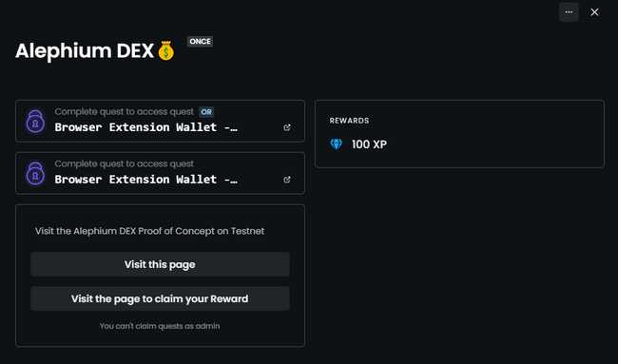Click the OR condition badge
The width and height of the screenshot is (618, 364).
coord(206,112)
